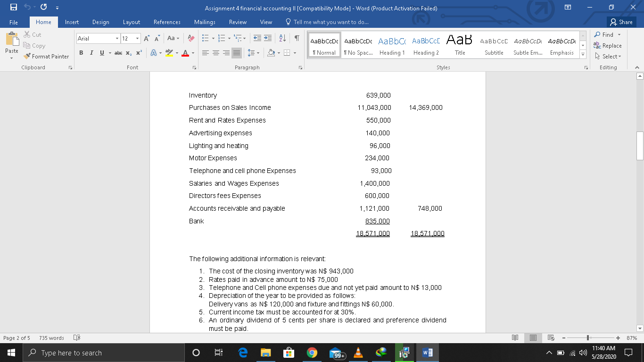Click Replace in the Editing group

608,46
